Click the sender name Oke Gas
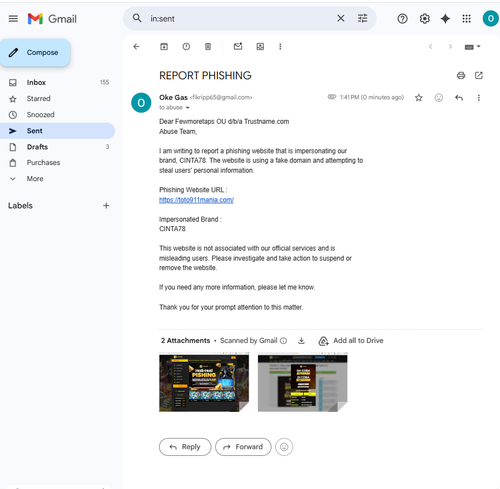The width and height of the screenshot is (500, 489). click(x=173, y=97)
